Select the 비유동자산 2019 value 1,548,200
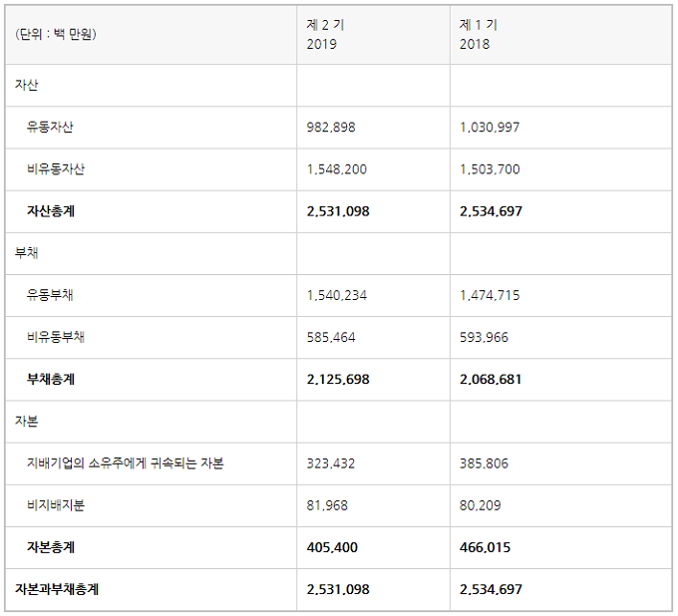This screenshot has height=616, width=678. [x=336, y=169]
